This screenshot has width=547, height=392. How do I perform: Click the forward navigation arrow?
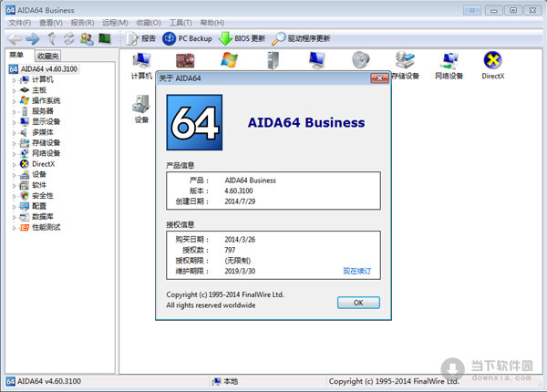33,38
